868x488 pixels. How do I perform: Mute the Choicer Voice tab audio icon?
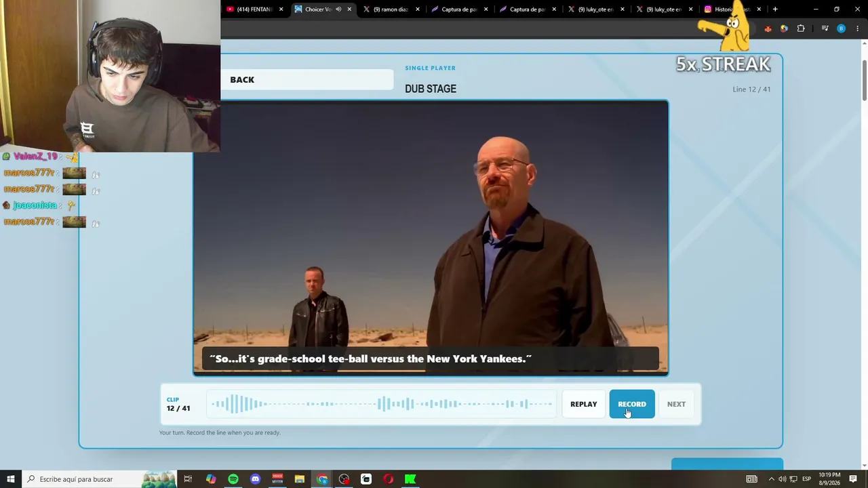338,9
